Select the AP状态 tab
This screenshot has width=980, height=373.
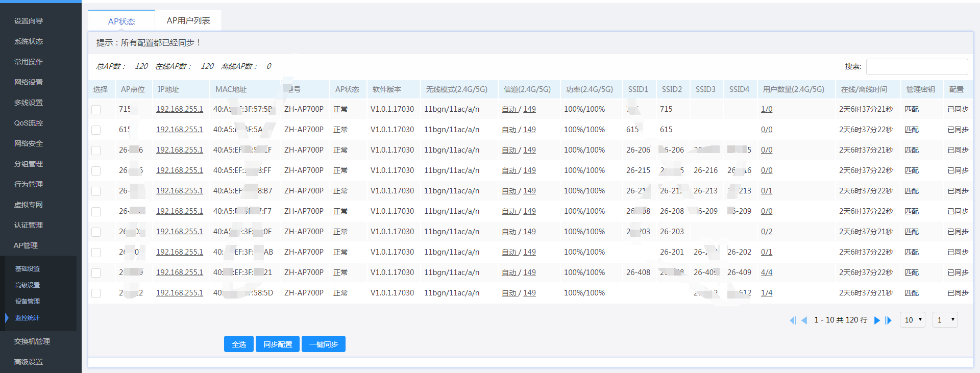tap(121, 21)
